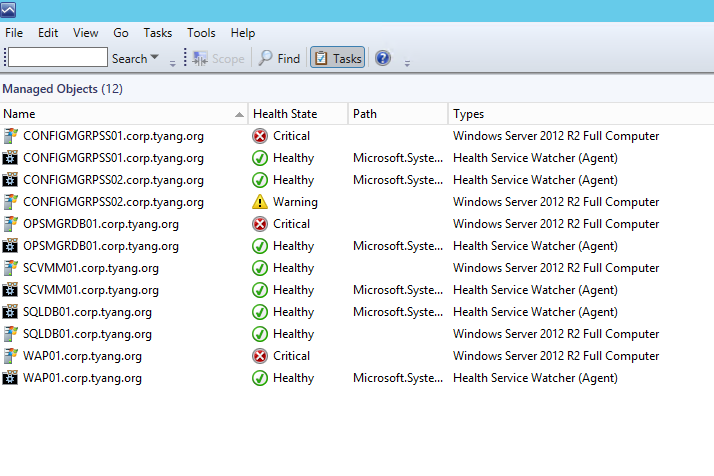
Task: Click the app icon in title bar
Action: [8, 10]
